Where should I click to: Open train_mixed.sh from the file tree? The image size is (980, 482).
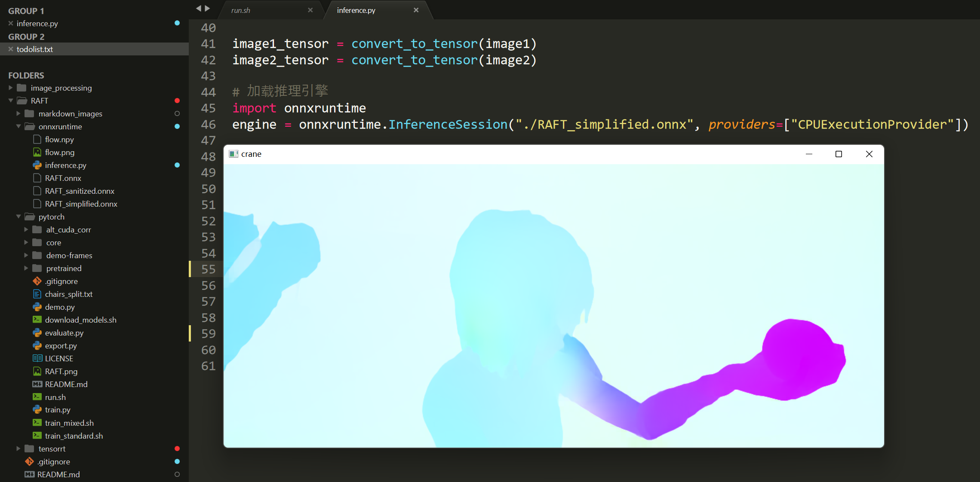point(69,423)
